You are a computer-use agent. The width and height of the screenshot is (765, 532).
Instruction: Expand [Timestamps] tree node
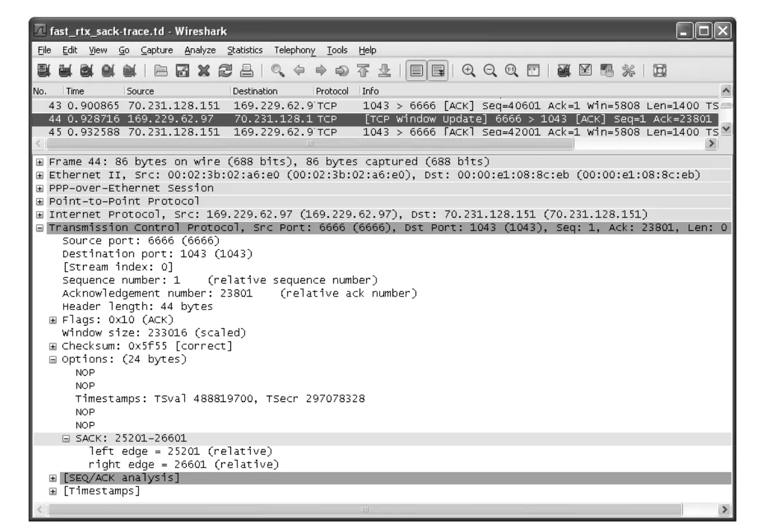[53, 491]
